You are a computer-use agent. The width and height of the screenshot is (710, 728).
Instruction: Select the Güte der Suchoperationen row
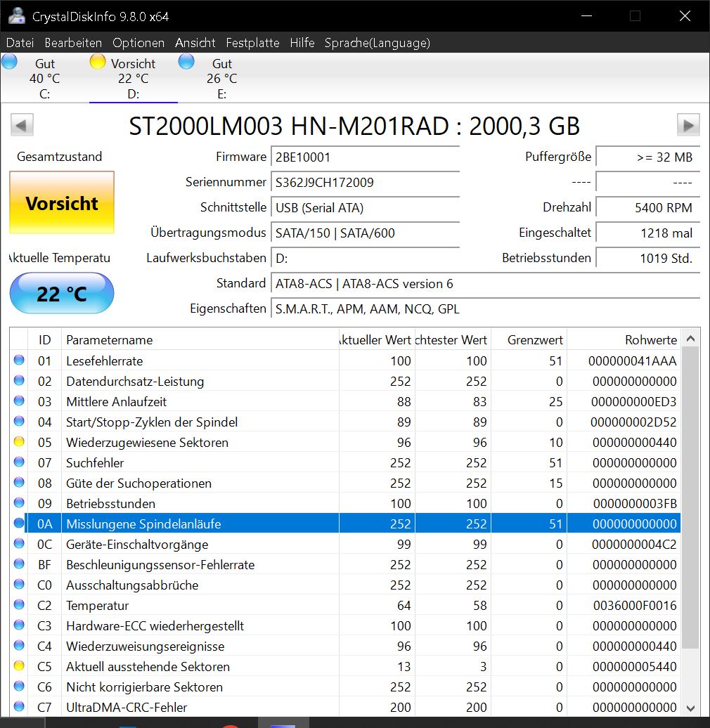coord(345,483)
